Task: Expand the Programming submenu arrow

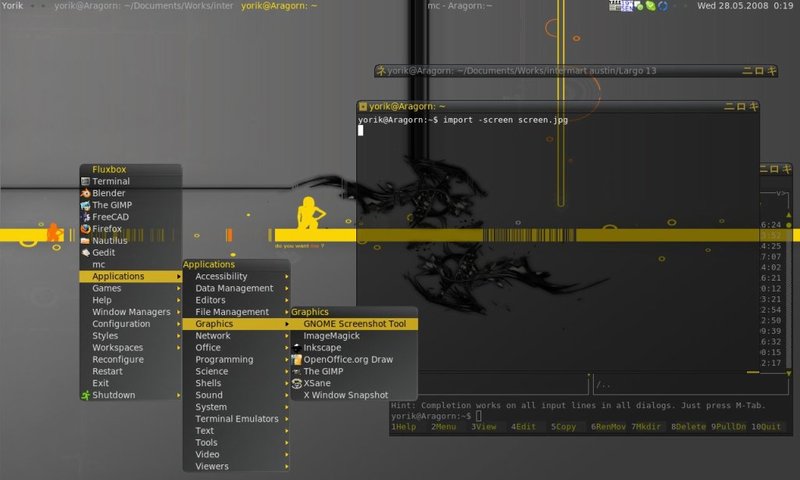Action: coord(287,360)
